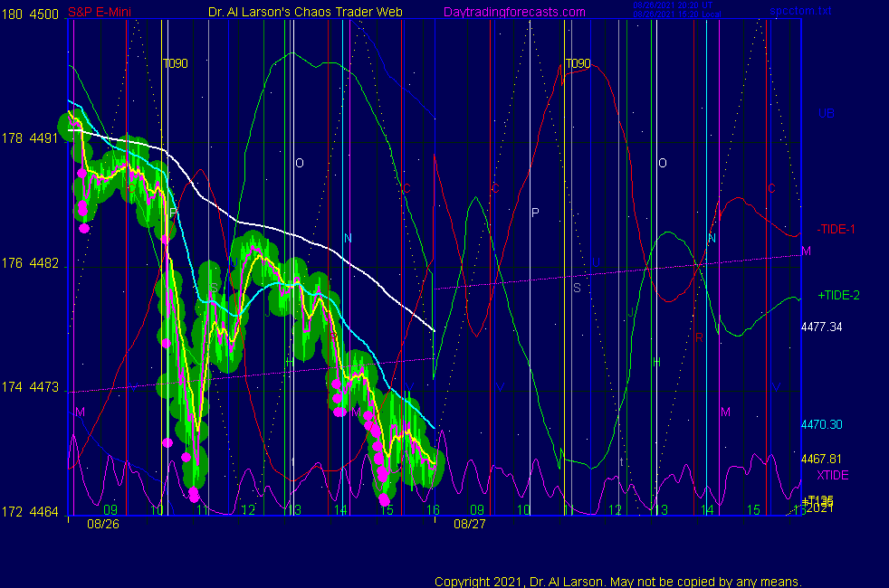Click the copyright notice at the bottom

tap(618, 581)
